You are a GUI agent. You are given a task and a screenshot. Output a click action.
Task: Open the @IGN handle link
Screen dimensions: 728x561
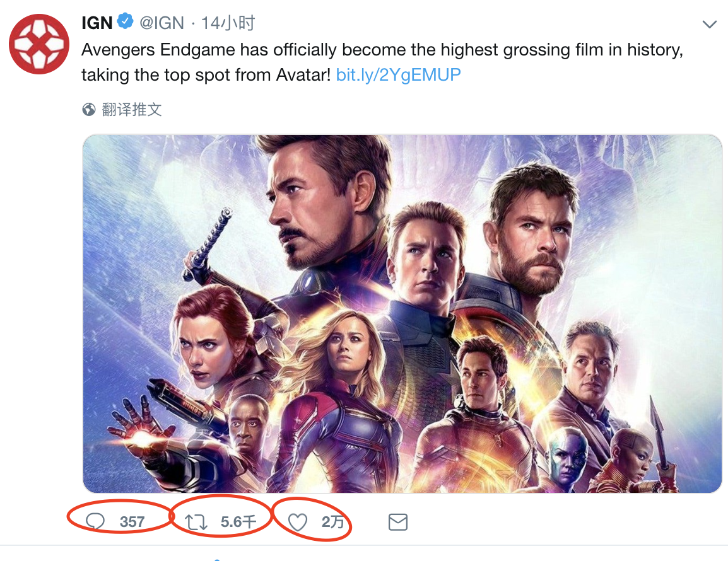coord(161,23)
